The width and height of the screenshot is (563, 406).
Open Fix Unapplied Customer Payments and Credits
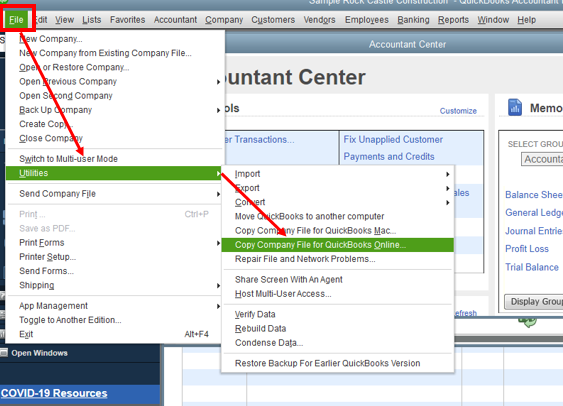pyautogui.click(x=393, y=148)
